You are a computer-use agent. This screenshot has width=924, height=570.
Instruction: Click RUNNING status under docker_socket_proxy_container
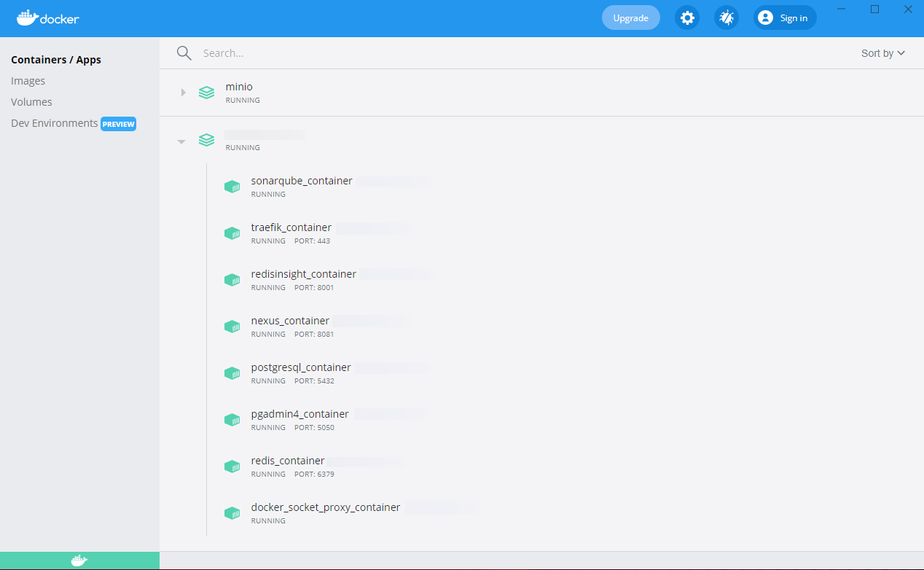(268, 521)
